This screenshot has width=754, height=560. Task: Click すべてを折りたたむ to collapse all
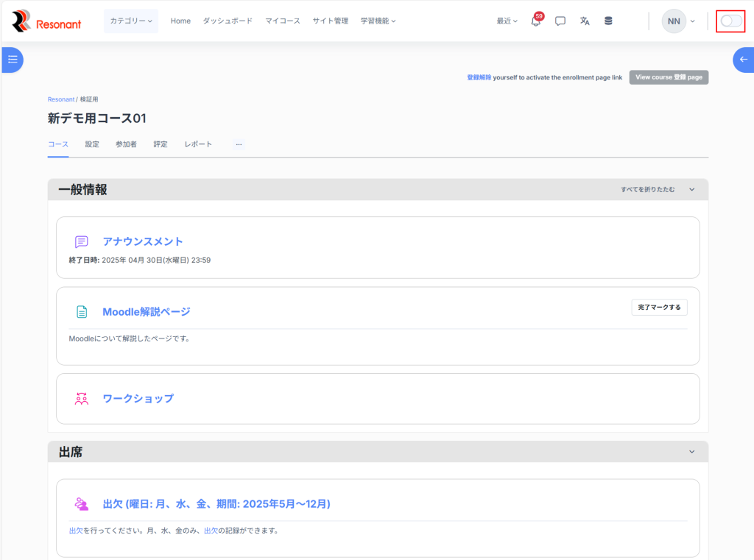647,190
